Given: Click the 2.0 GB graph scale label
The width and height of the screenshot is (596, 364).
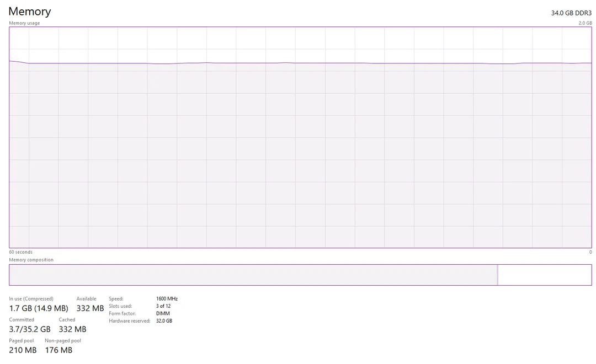Looking at the screenshot, I should (584, 23).
